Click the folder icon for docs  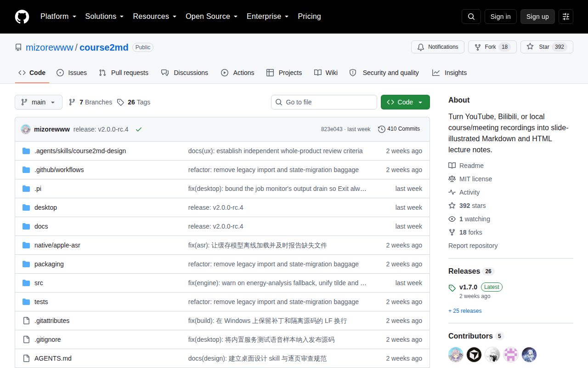tap(26, 226)
